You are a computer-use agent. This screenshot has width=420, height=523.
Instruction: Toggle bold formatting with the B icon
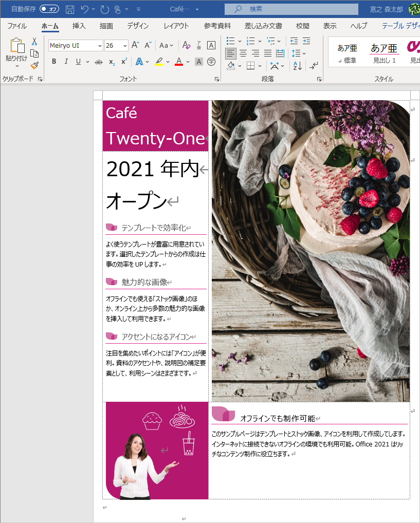pos(53,62)
